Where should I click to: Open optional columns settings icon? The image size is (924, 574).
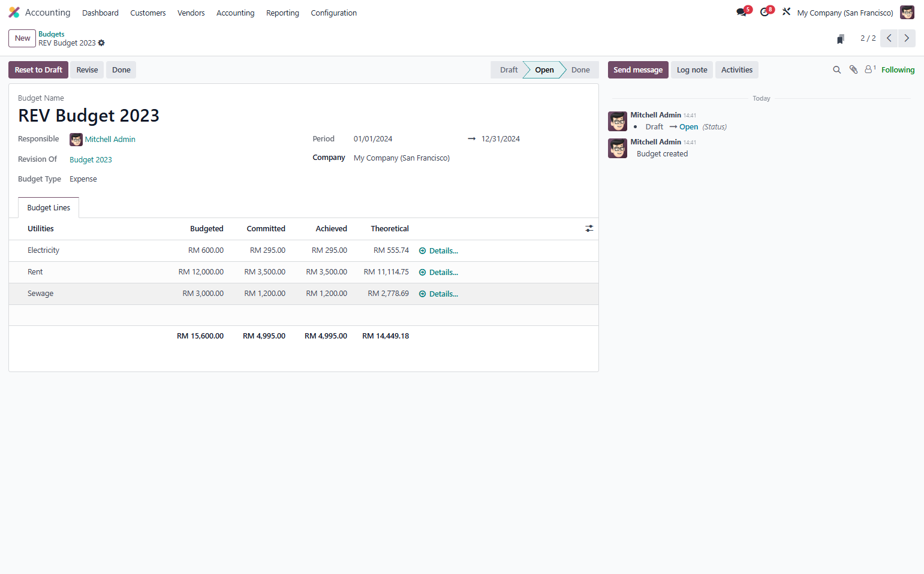(589, 229)
